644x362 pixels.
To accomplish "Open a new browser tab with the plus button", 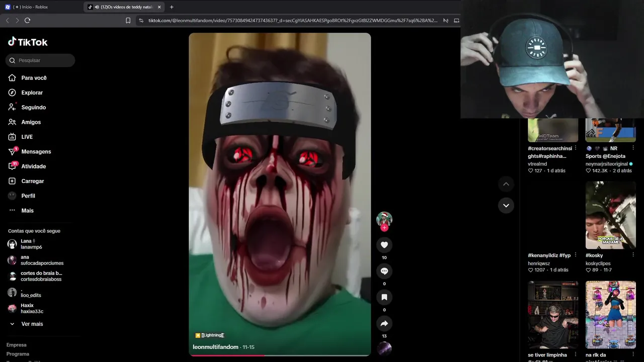I will (172, 7).
